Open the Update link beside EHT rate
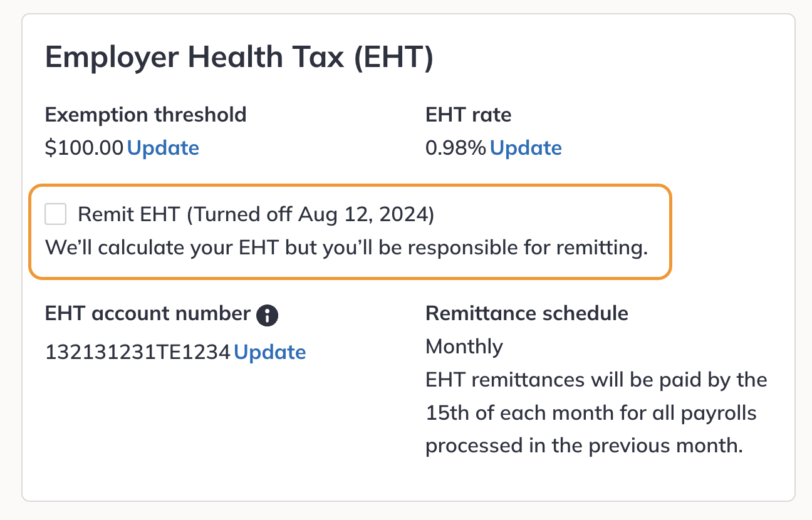Viewport: 812px width, 520px height. (x=526, y=148)
